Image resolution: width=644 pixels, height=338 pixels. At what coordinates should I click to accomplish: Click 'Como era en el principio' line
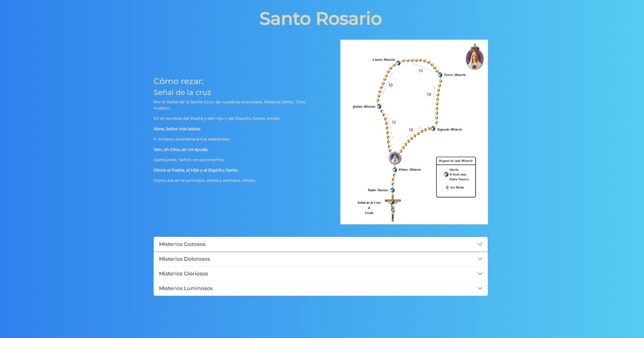(205, 181)
